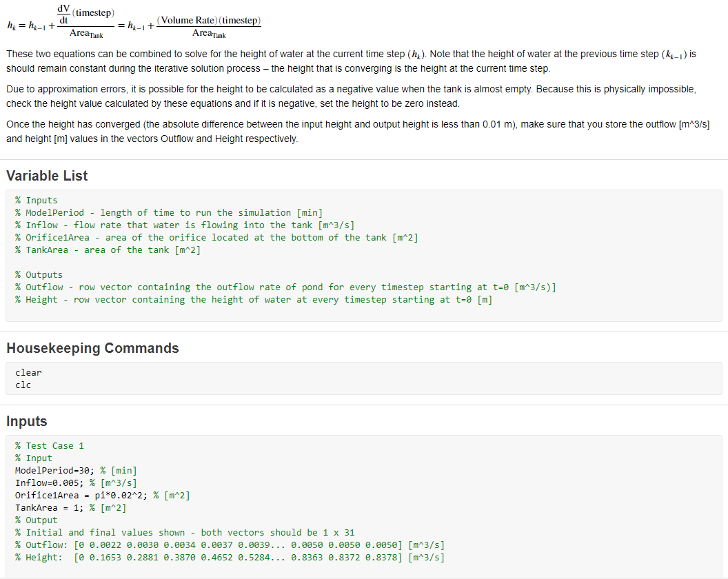This screenshot has width=728, height=579.
Task: Click the 'ModelPeriod=30;' code line
Action: pos(76,470)
